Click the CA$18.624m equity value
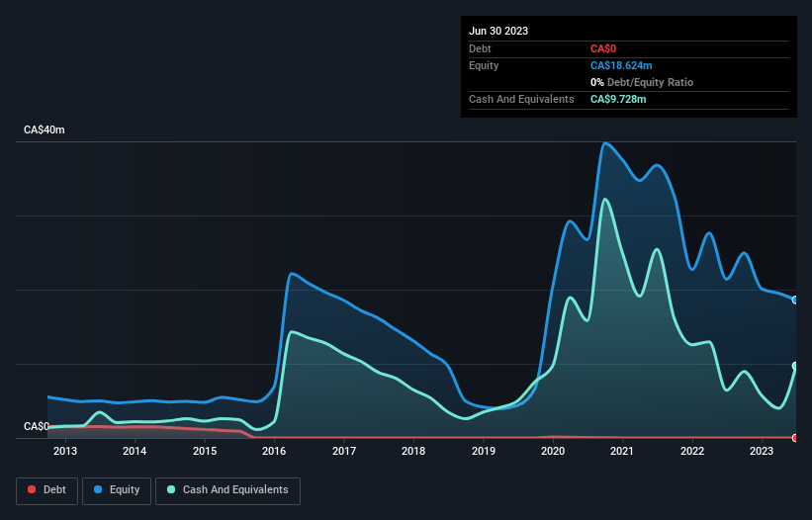The image size is (812, 520). 621,65
